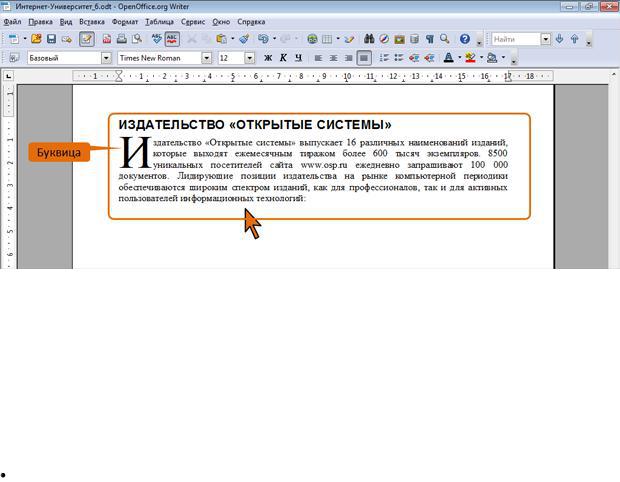Open the Undo history dropdown arrow
620x482 pixels.
pyautogui.click(x=274, y=39)
